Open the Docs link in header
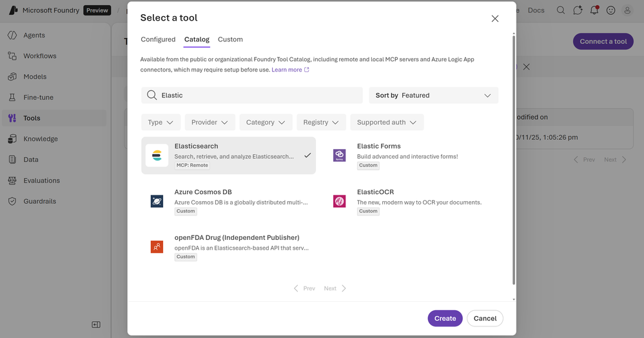Image resolution: width=644 pixels, height=338 pixels. pyautogui.click(x=536, y=10)
